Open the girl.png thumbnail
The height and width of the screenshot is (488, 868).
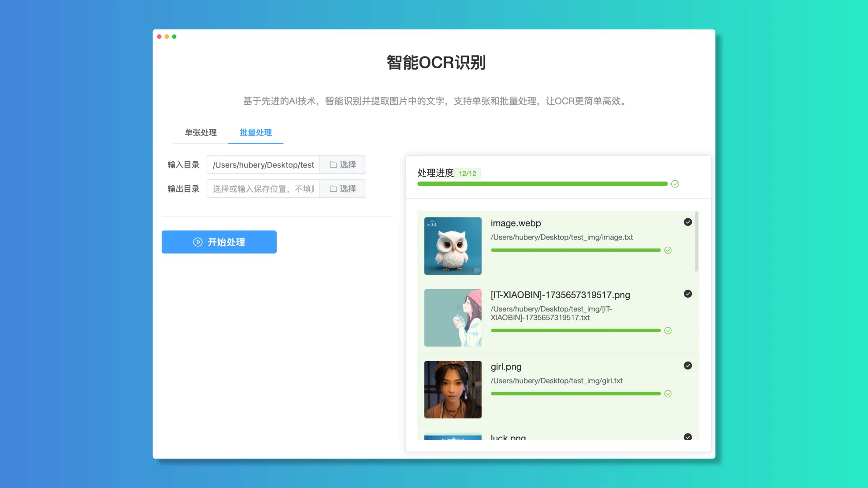point(453,389)
